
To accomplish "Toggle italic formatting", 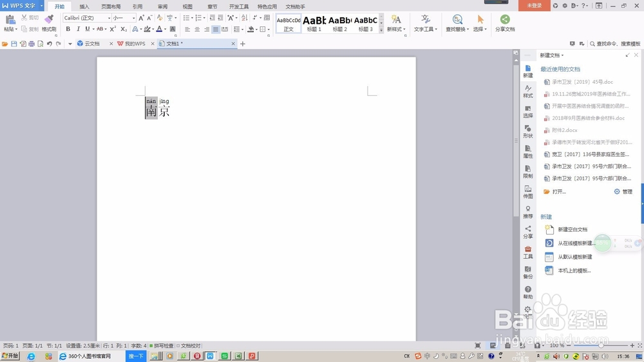I will [x=78, y=29].
